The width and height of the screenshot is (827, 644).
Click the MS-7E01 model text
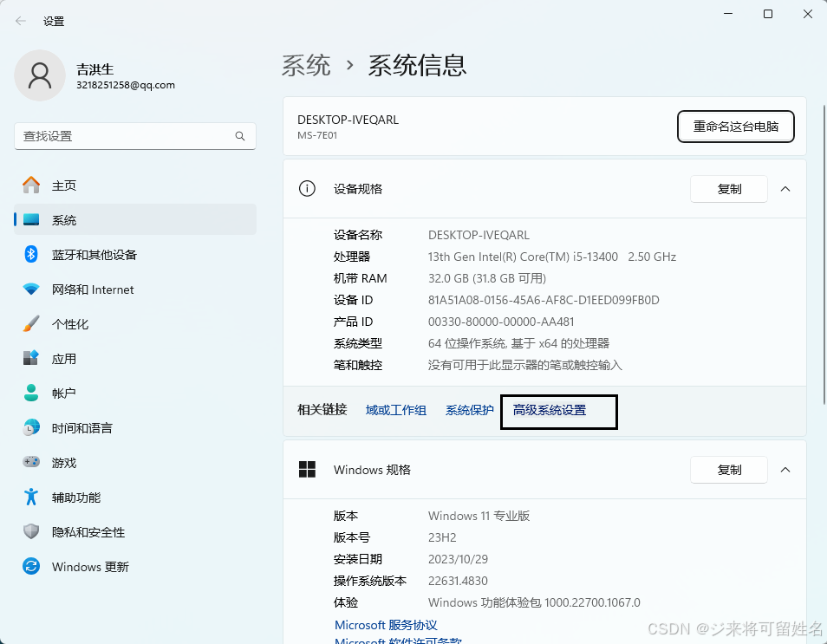pos(317,135)
